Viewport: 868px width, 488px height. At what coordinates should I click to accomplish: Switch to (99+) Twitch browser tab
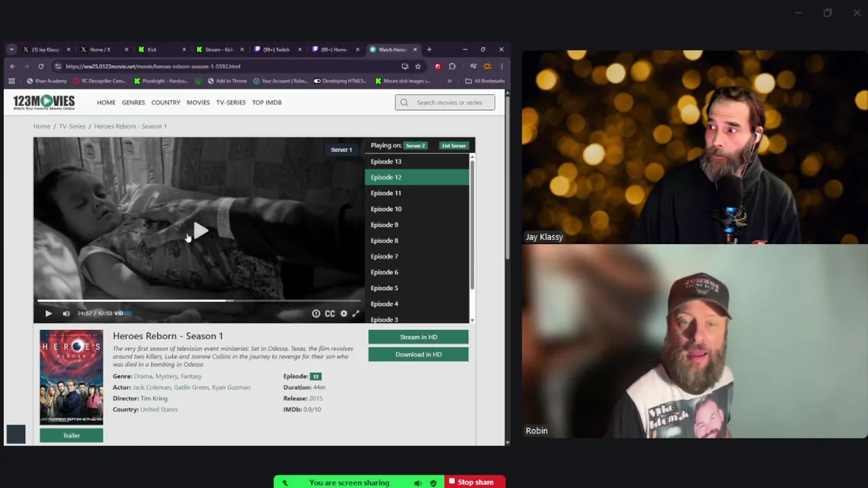pos(276,49)
